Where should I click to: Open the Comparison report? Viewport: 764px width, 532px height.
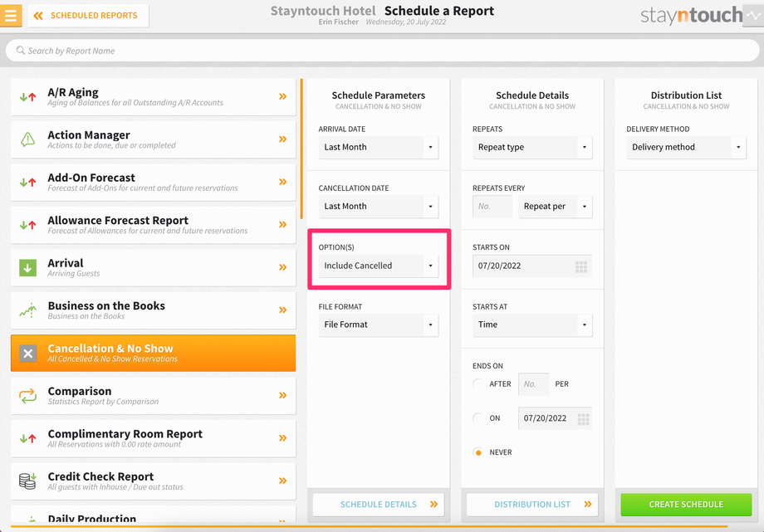point(153,396)
